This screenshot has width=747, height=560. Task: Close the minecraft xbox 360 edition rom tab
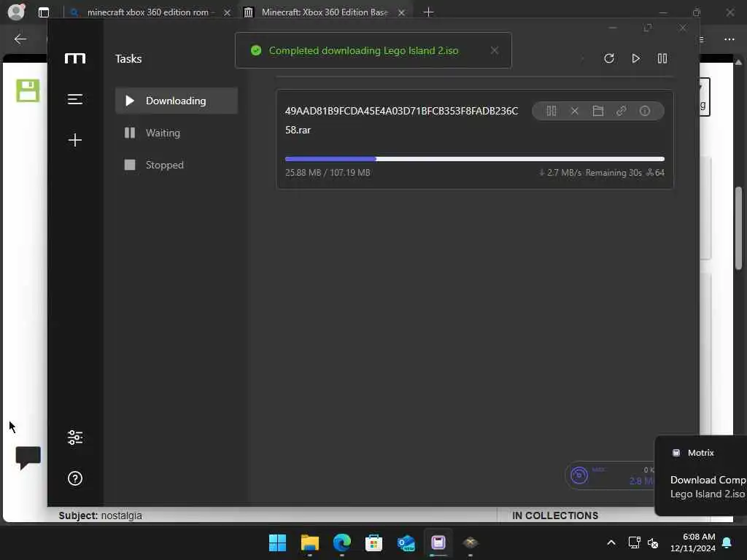[x=228, y=12]
